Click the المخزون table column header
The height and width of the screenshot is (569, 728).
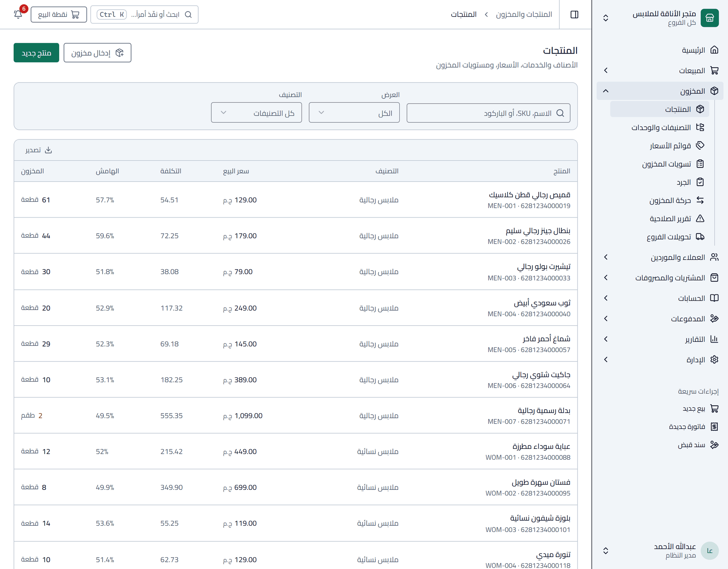click(x=32, y=171)
